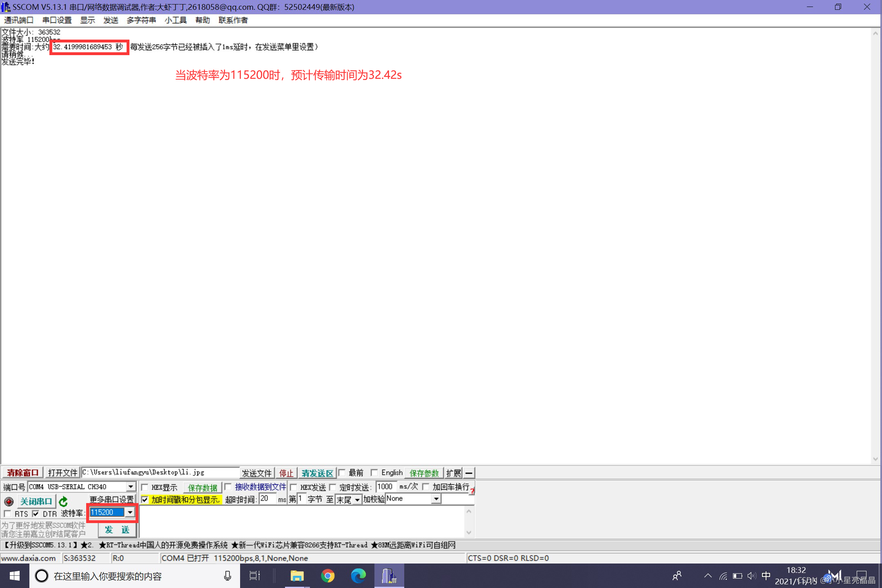
Task: Toggle the DTR checkbox
Action: [x=36, y=513]
